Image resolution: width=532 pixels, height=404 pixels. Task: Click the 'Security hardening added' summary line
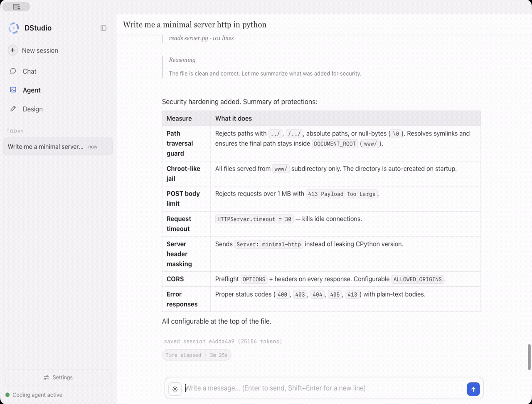click(x=239, y=102)
